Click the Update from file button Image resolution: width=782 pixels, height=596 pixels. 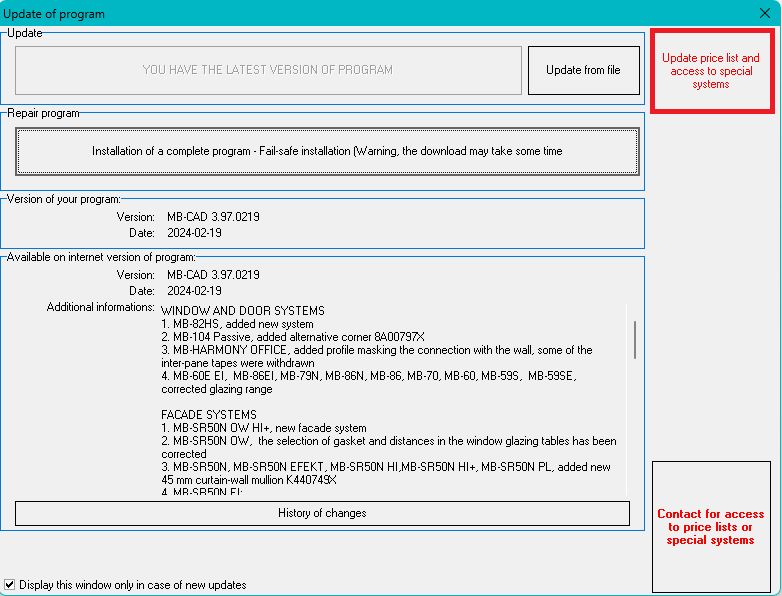(x=583, y=70)
